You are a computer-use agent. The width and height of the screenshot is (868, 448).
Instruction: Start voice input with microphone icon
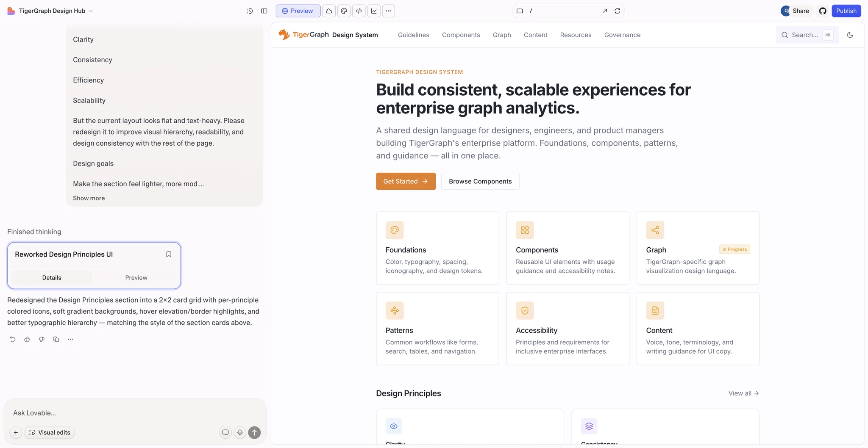click(240, 432)
